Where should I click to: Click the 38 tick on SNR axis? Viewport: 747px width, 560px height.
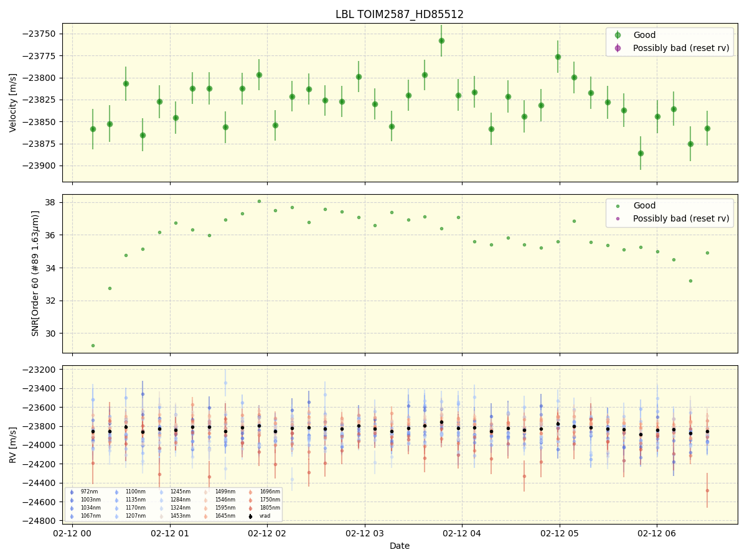point(52,203)
